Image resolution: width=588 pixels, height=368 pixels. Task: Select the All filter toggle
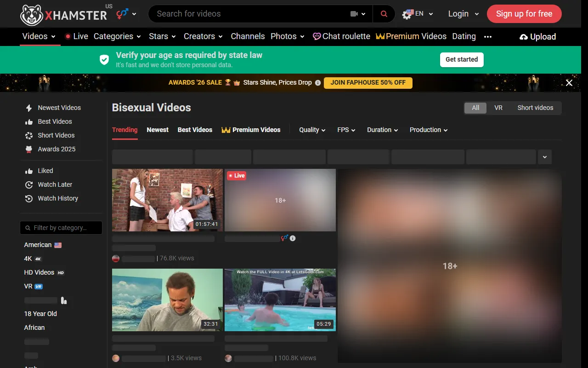[475, 108]
